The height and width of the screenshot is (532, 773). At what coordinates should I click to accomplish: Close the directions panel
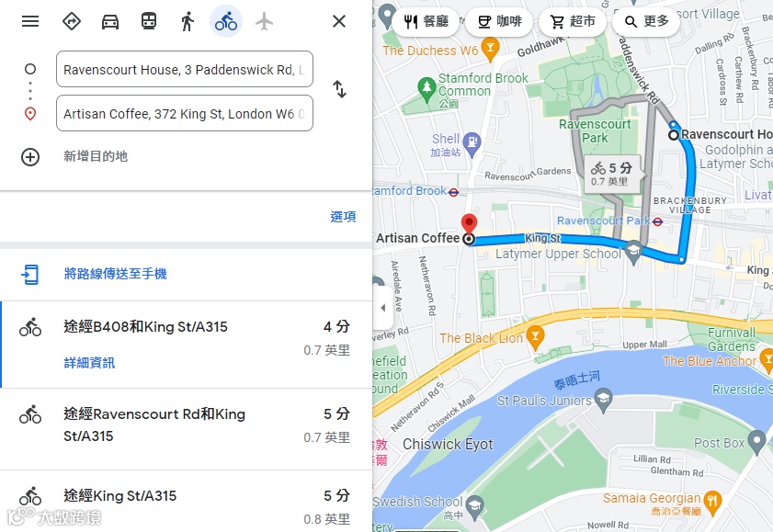pyautogui.click(x=339, y=21)
